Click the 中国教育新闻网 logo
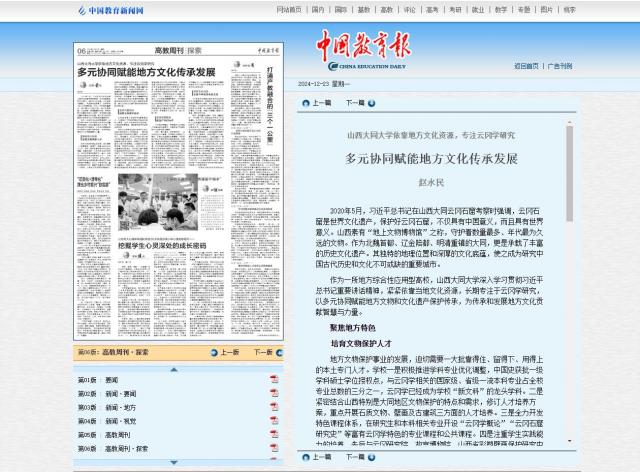The image size is (640, 472). coord(111,10)
